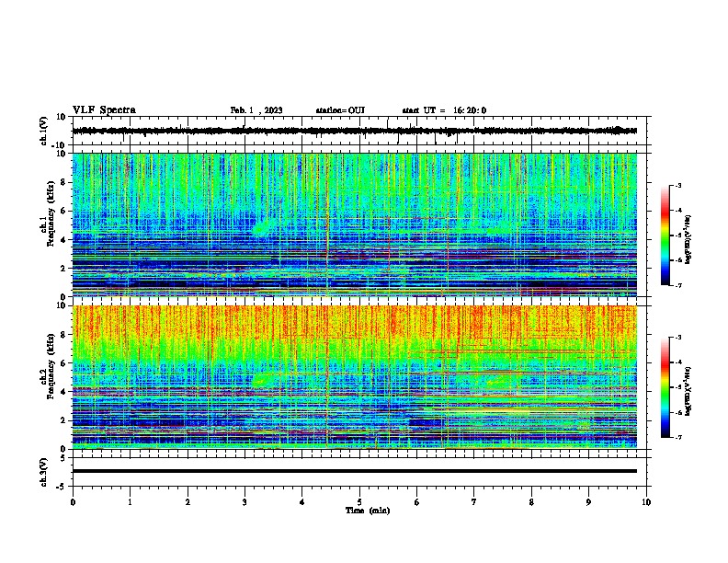This screenshot has height=563, width=728.
Task: Click the "start UT = 16:20:0" text
Action: (444, 110)
